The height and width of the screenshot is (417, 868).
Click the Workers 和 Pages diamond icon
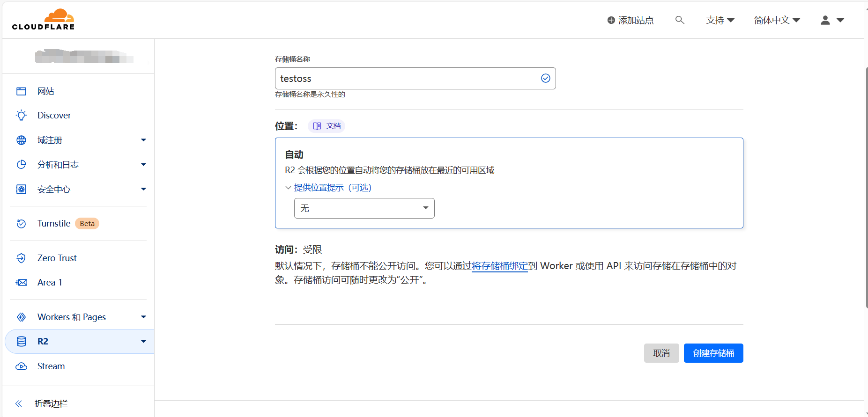[22, 317]
